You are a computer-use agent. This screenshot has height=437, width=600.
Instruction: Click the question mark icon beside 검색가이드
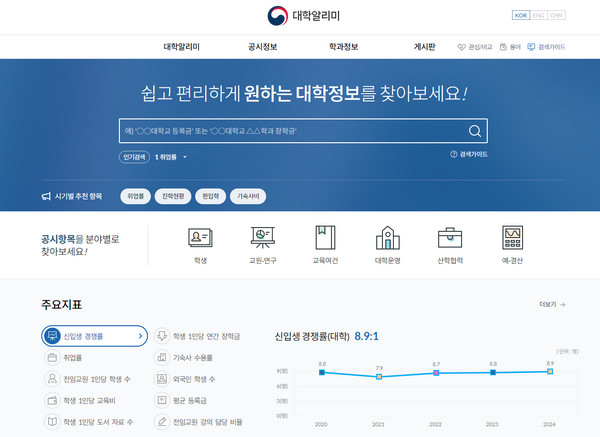point(453,154)
